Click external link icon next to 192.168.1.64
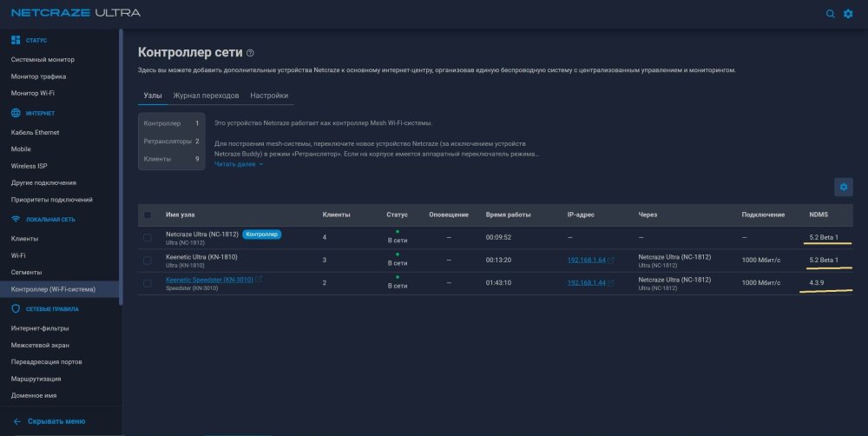868x436 pixels. 610,260
